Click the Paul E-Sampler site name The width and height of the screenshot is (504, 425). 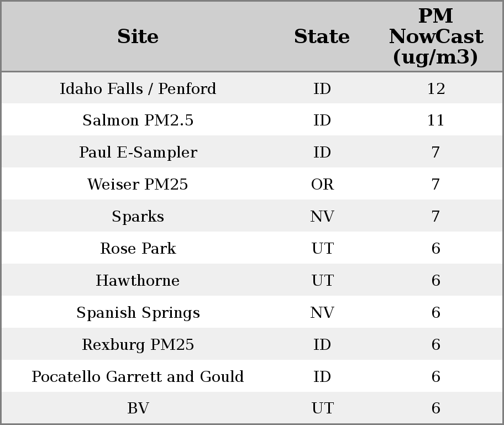pyautogui.click(x=138, y=153)
